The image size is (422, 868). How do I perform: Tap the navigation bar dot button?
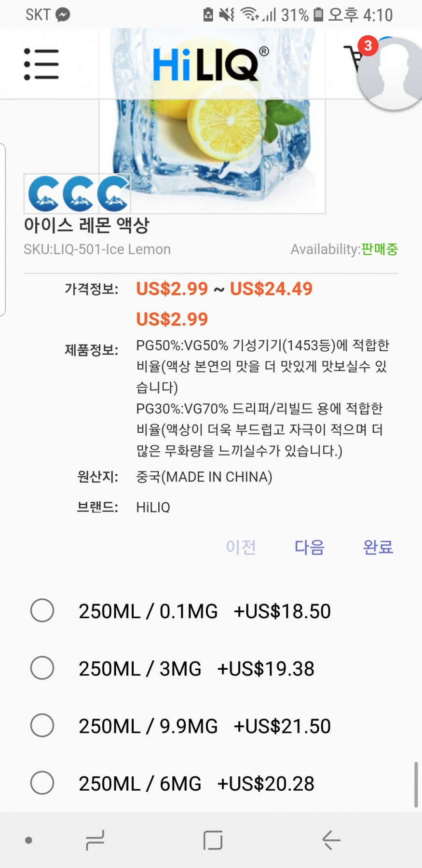[x=28, y=840]
